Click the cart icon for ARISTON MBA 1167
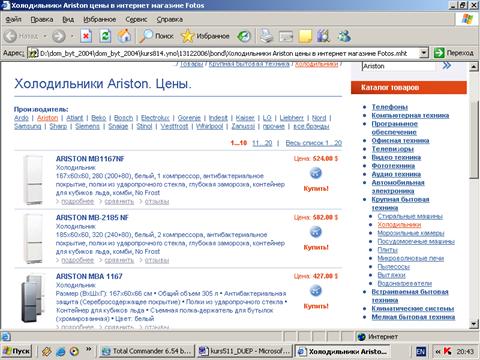This screenshot has width=480, height=360. (316, 291)
